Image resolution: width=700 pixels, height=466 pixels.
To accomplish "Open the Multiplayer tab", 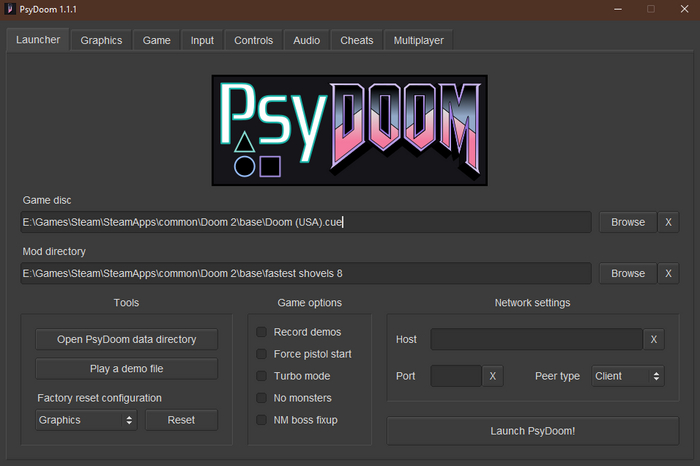I will 419,40.
